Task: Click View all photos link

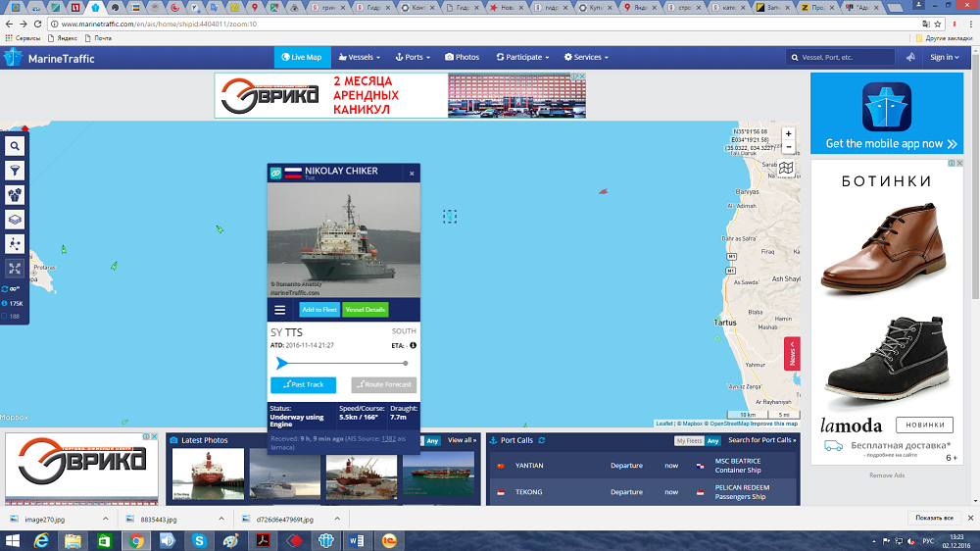Action: [x=462, y=440]
